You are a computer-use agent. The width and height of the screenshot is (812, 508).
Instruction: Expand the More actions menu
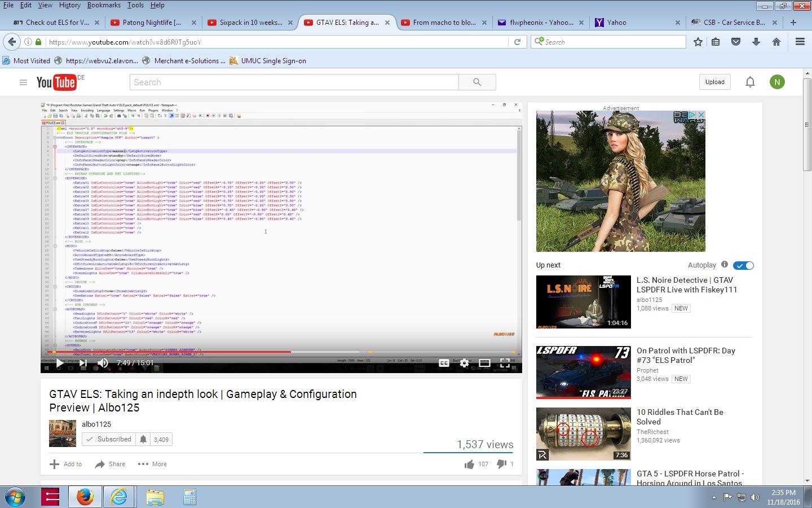152,464
